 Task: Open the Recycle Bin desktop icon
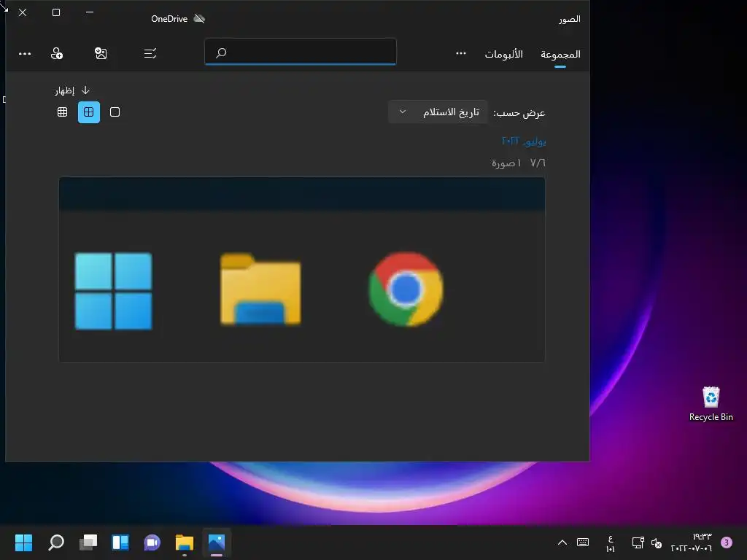[711, 404]
